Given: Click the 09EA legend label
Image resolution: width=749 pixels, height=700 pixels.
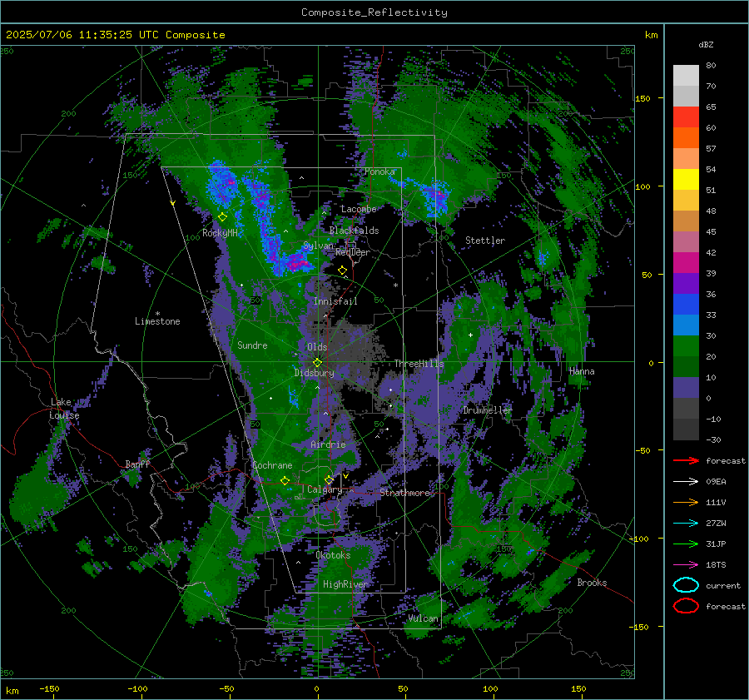Looking at the screenshot, I should click(716, 482).
